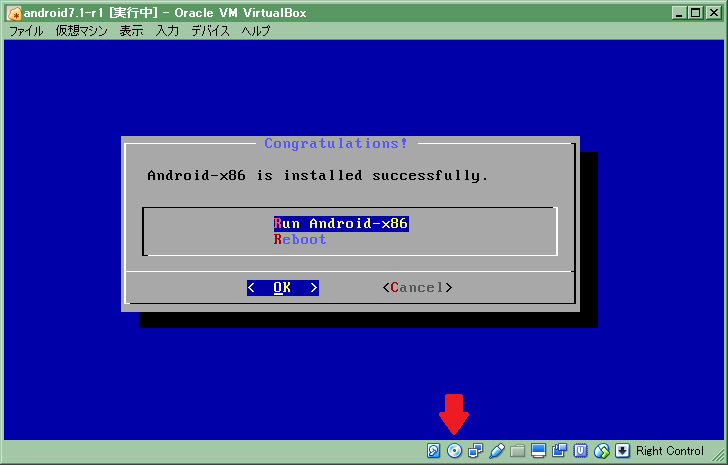
Task: Click the window resize grip corner
Action: click(718, 455)
